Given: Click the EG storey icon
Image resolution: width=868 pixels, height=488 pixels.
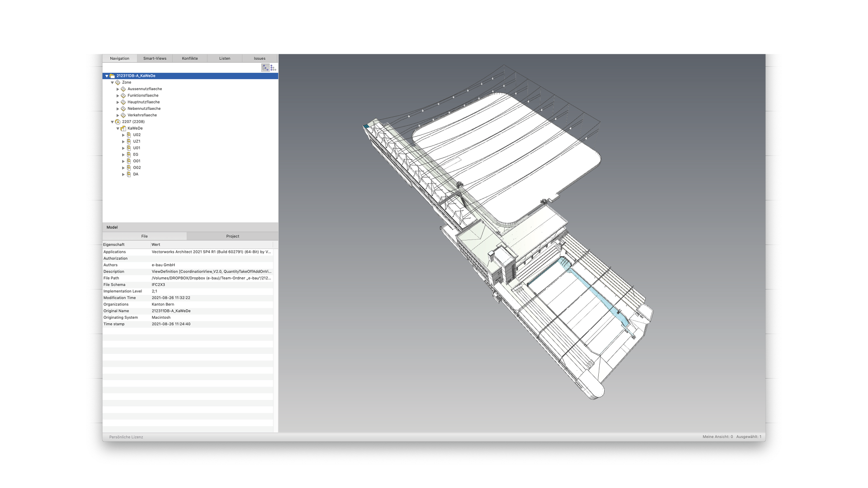Looking at the screenshot, I should [129, 154].
